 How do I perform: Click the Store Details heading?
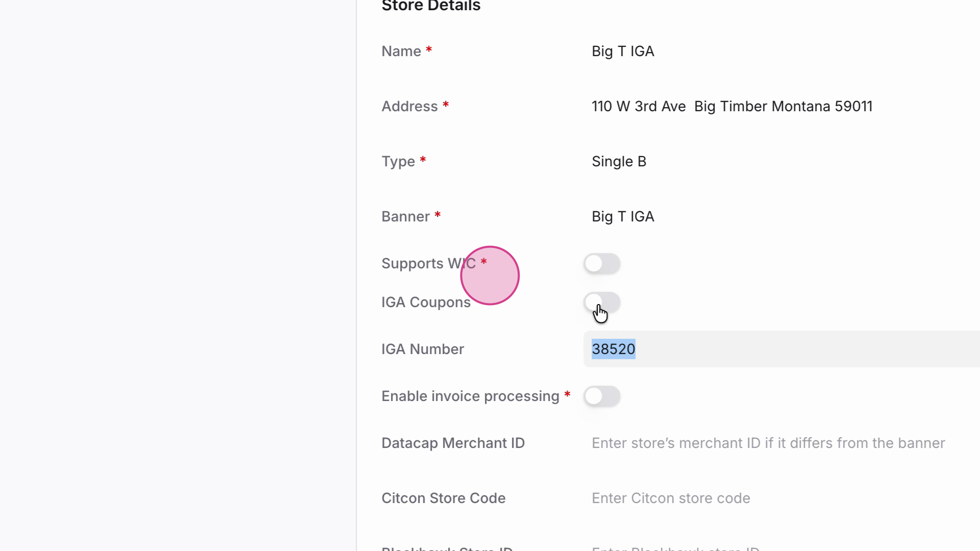[430, 6]
